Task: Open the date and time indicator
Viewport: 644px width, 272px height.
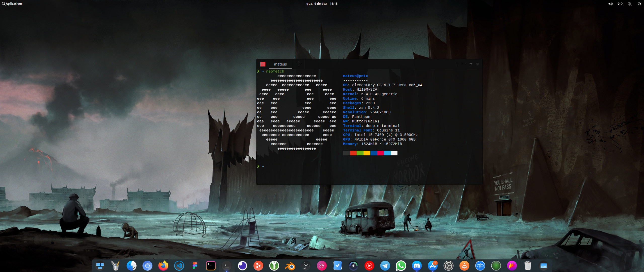Action: click(322, 4)
